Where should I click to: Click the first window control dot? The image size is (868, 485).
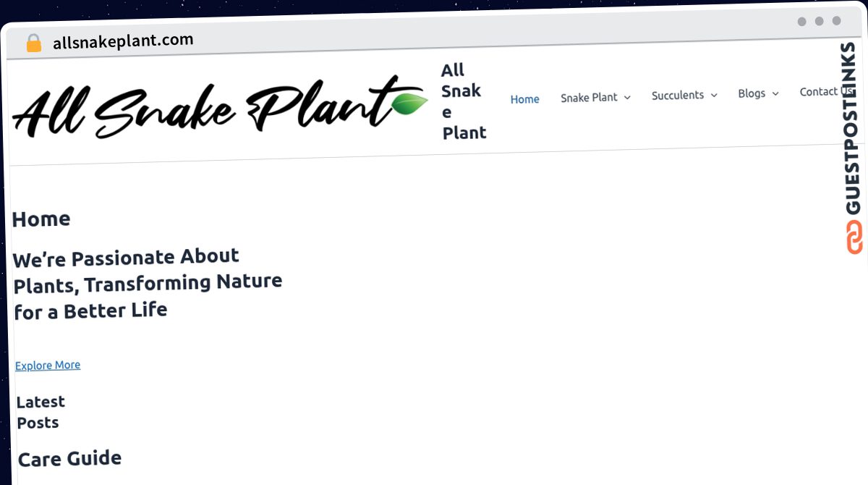[801, 21]
